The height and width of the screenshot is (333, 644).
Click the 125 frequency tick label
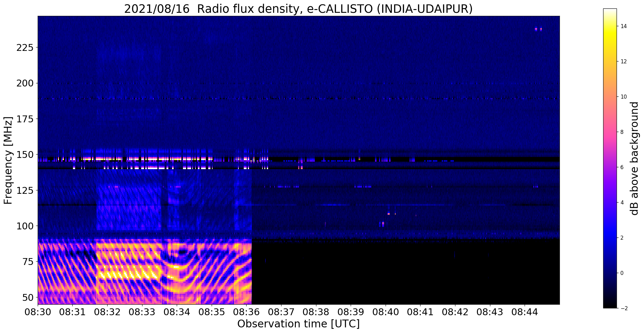[x=25, y=190]
